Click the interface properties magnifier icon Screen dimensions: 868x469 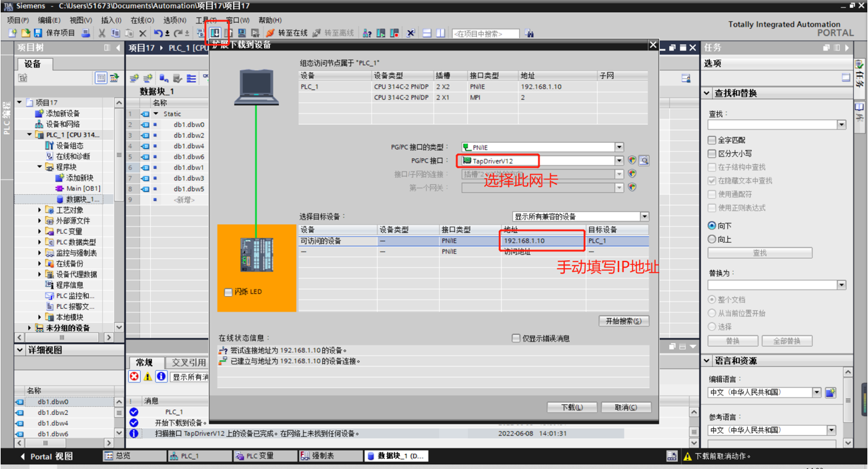(644, 161)
